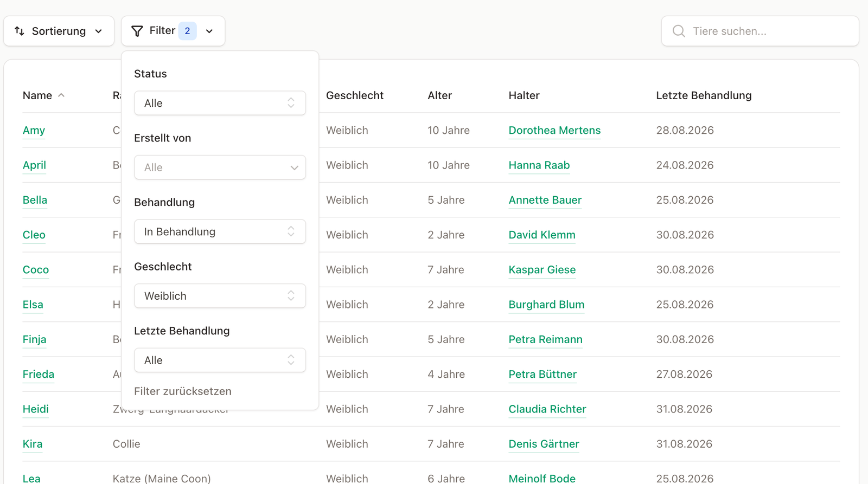Click the Sortierung up-down arrows icon
The height and width of the screenshot is (484, 868).
coord(20,31)
